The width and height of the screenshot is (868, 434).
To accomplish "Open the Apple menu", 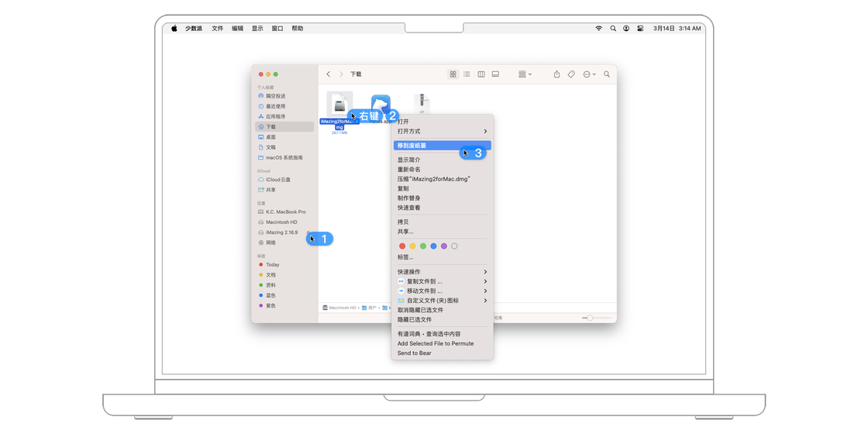I will (x=174, y=28).
